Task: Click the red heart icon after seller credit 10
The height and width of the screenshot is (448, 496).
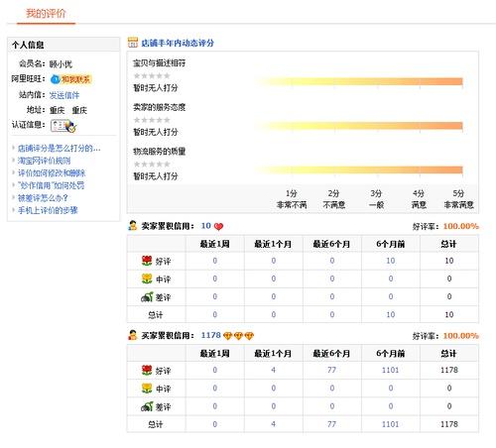Action: (x=218, y=226)
